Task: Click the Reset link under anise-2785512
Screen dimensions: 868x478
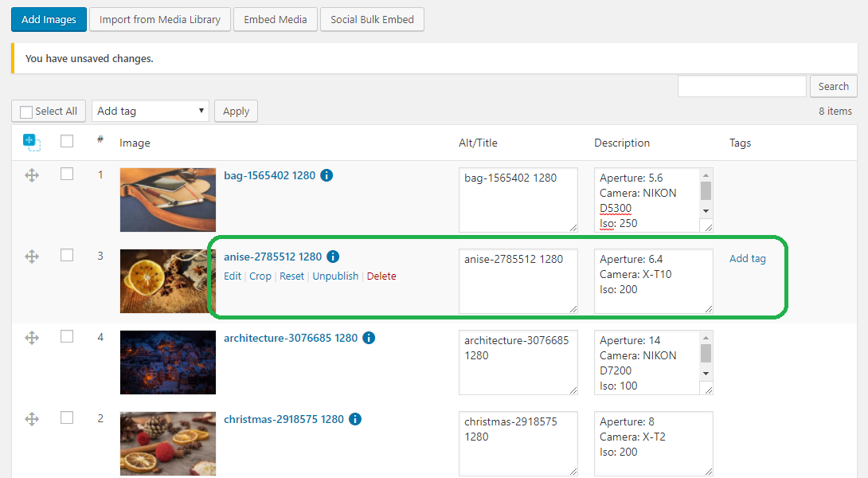Action: 291,276
